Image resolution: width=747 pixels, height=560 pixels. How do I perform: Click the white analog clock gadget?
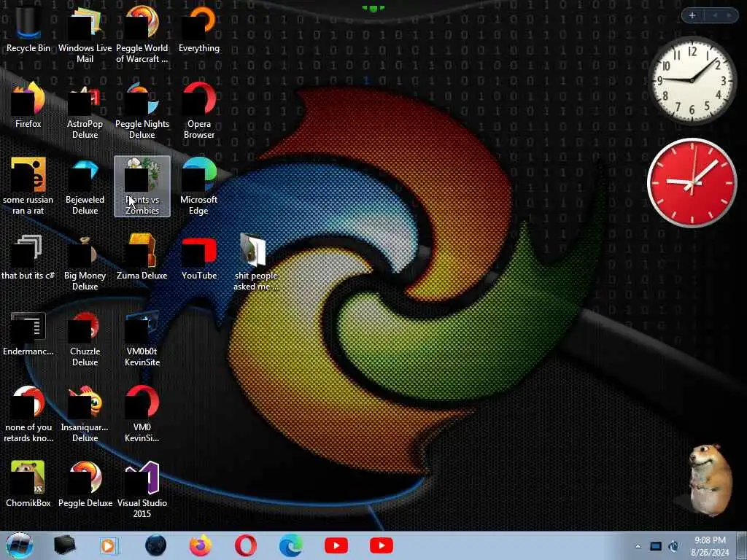(692, 80)
